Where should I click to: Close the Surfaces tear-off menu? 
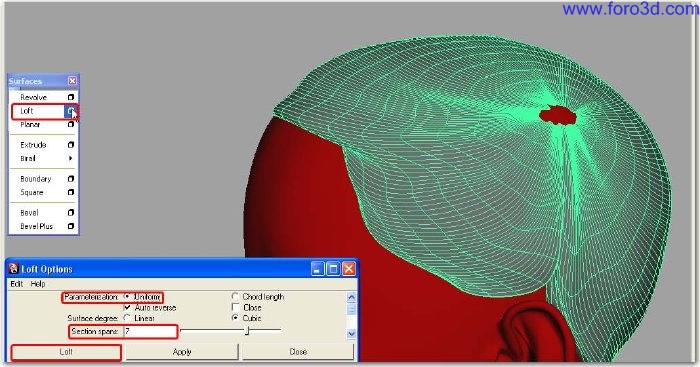click(72, 81)
